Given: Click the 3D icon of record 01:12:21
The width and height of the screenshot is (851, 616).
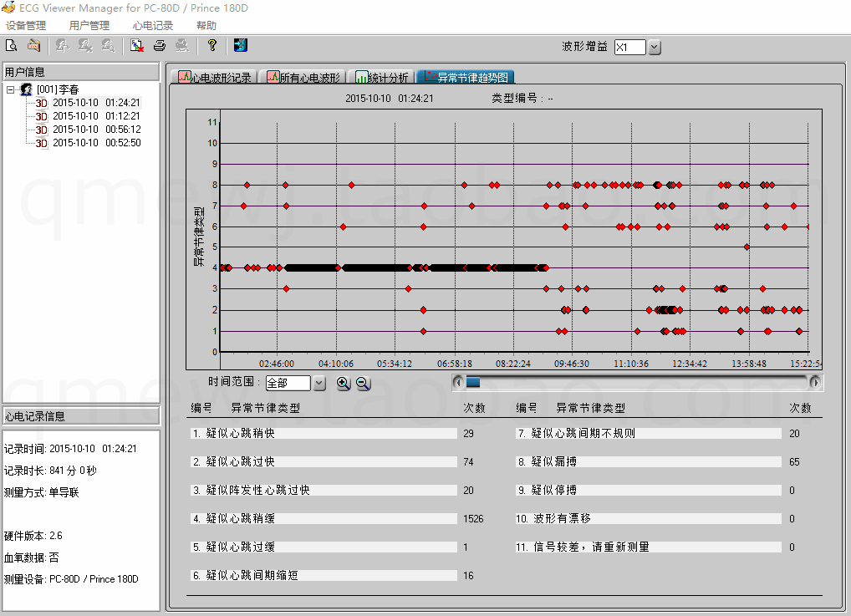Looking at the screenshot, I should tap(41, 116).
